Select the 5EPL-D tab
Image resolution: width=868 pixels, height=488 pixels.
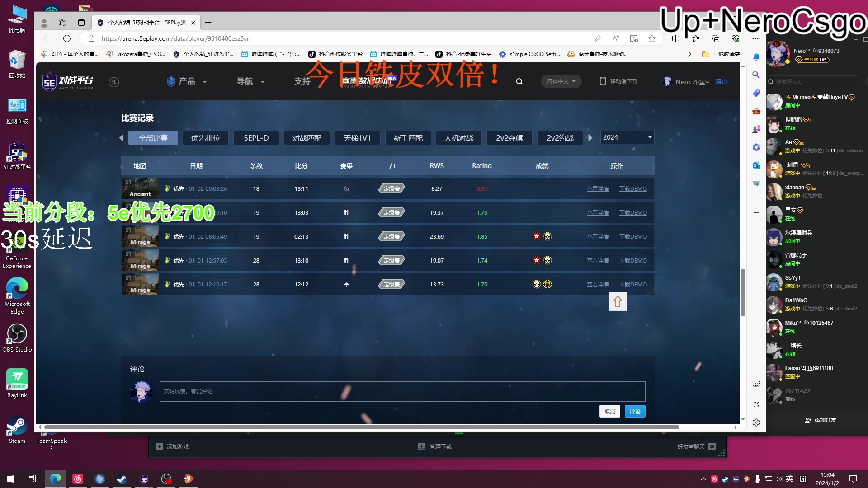(256, 138)
